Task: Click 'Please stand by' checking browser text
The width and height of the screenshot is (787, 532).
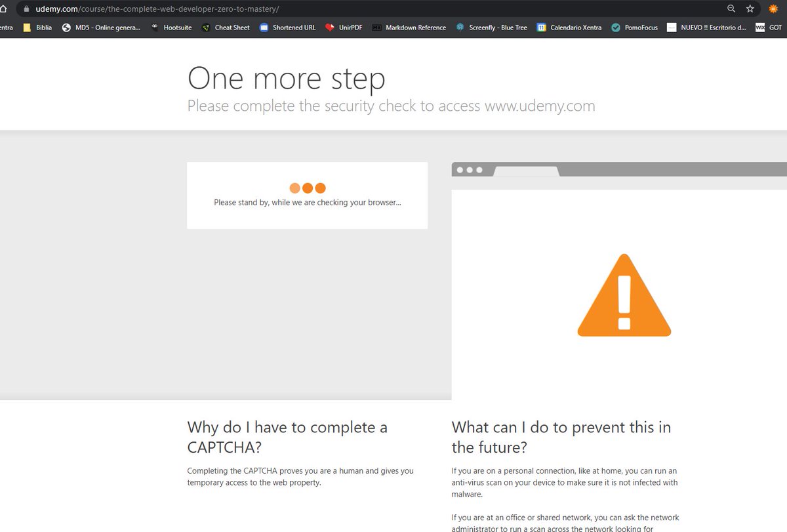Action: pyautogui.click(x=307, y=203)
